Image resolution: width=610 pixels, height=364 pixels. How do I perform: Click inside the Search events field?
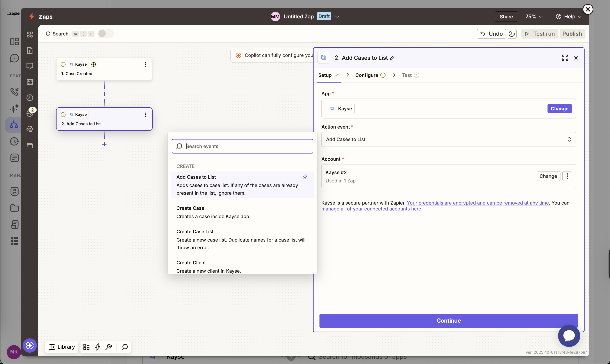click(242, 146)
